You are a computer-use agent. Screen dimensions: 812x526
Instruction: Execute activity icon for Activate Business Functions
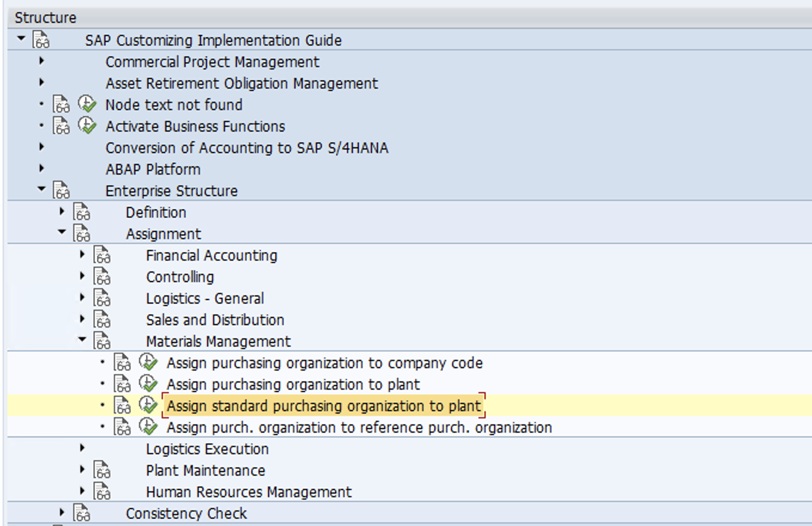pyautogui.click(x=87, y=126)
